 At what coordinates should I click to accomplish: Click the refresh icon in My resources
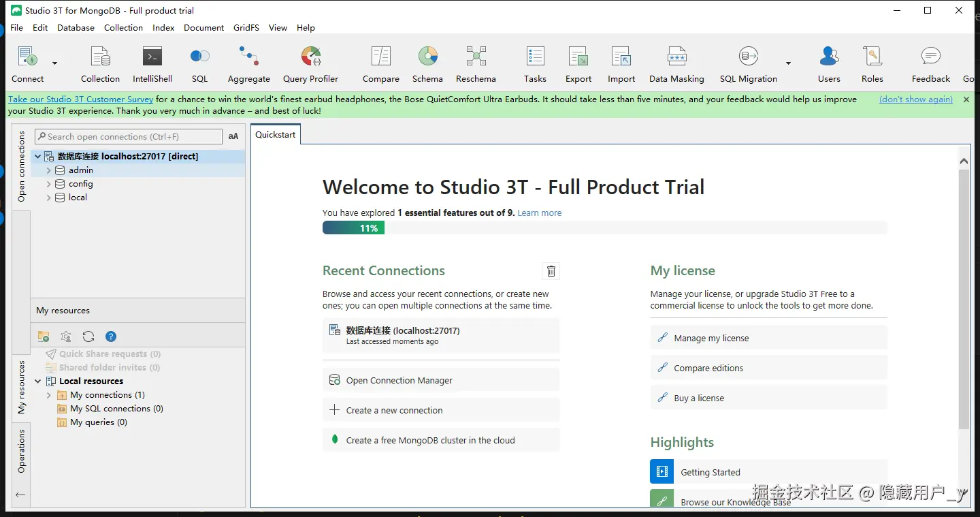[x=88, y=336]
